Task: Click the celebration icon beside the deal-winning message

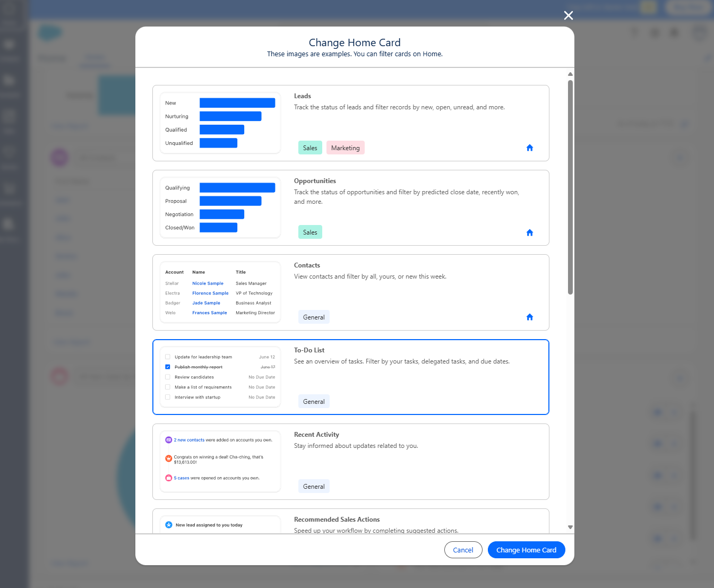Action: 168,457
